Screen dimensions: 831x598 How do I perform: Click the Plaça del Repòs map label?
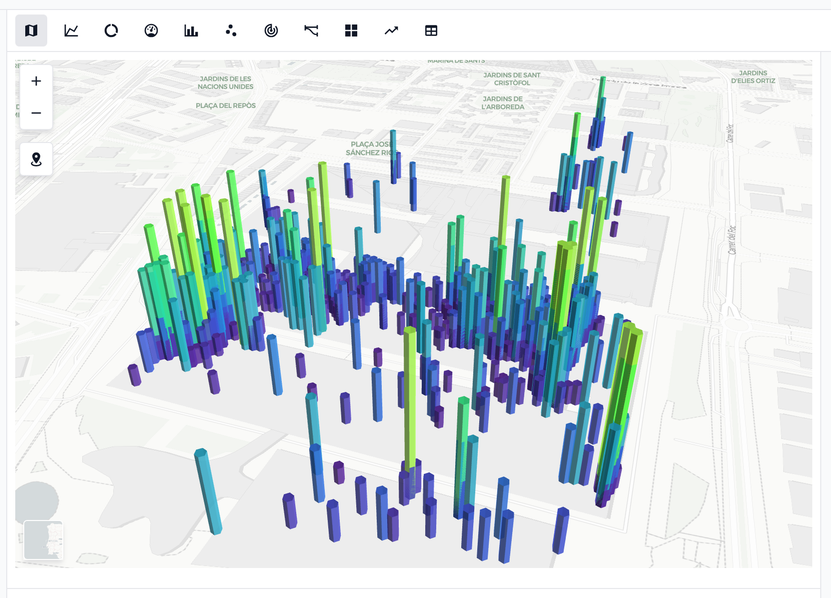point(225,105)
